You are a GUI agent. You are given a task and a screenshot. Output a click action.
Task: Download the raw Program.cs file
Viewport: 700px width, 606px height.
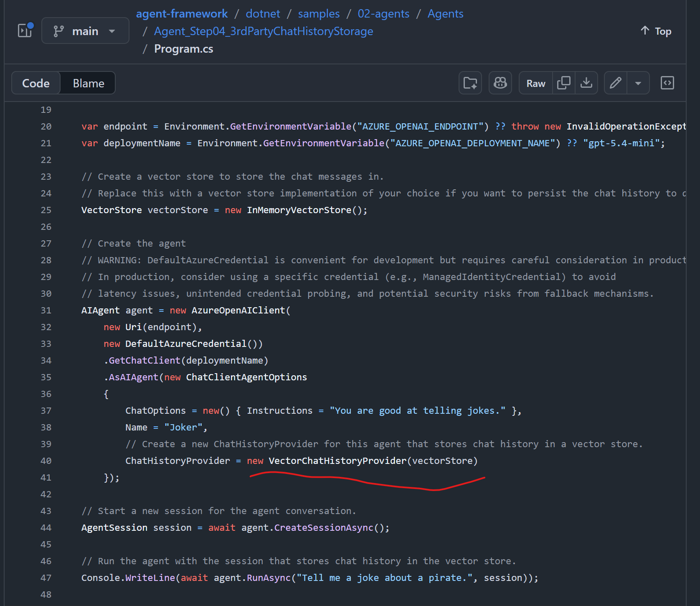point(586,83)
